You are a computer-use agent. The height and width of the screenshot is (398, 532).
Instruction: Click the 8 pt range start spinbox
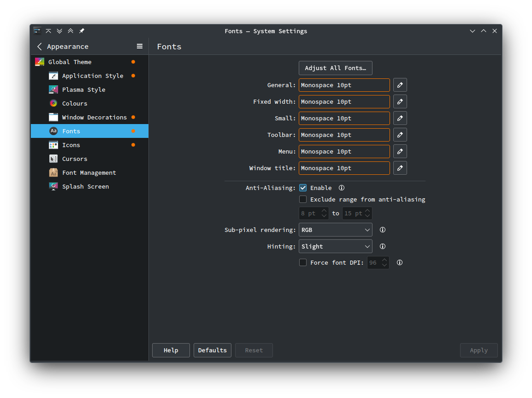point(314,214)
